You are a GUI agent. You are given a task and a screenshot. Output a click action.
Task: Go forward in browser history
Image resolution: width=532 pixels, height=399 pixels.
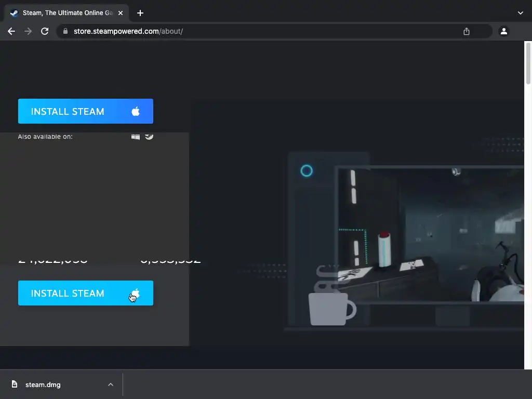point(28,31)
